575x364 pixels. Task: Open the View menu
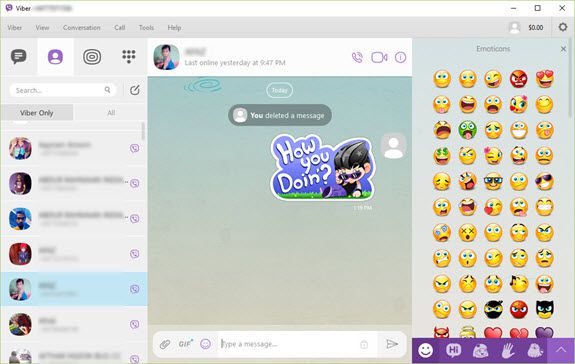(42, 27)
